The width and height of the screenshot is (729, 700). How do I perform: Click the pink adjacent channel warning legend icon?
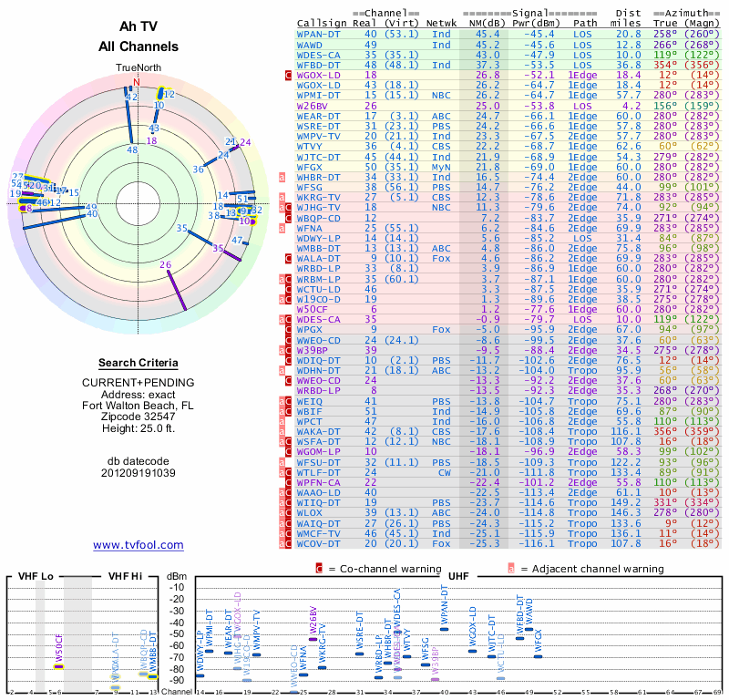[511, 569]
